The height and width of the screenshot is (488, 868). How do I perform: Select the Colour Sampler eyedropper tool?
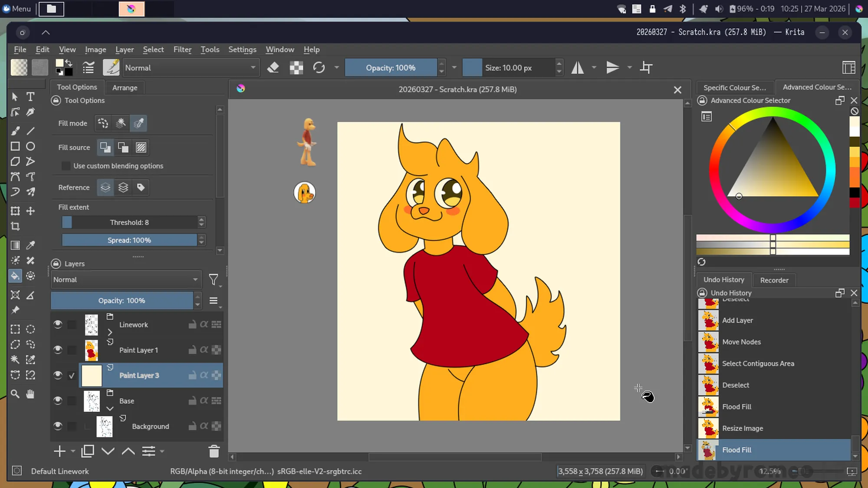click(x=30, y=245)
